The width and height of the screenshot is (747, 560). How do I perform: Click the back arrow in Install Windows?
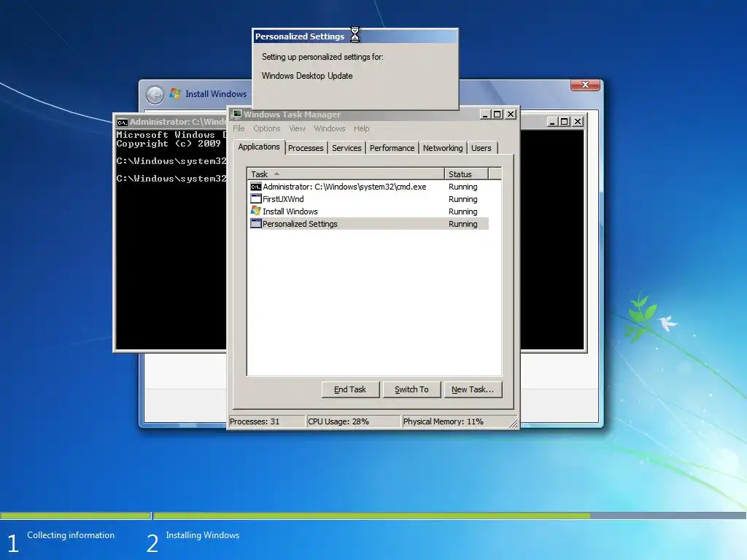[x=155, y=95]
